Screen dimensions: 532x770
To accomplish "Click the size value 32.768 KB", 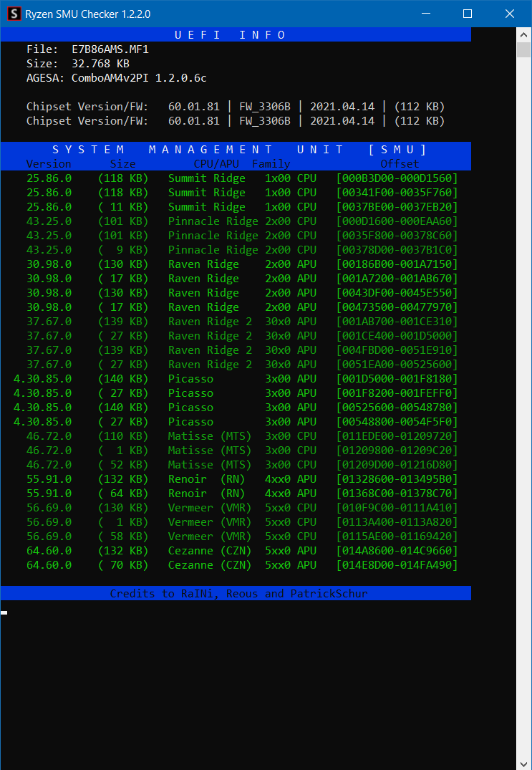I will coord(101,64).
